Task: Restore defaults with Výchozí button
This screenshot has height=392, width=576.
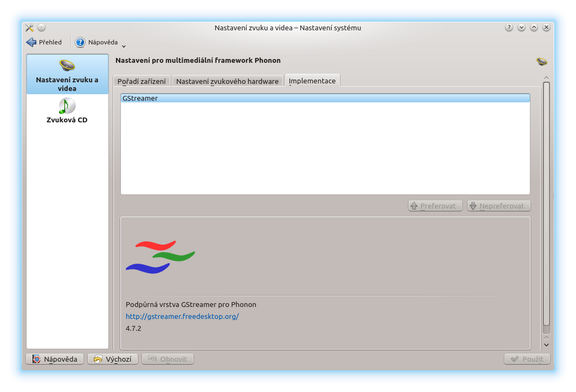Action: coord(112,359)
